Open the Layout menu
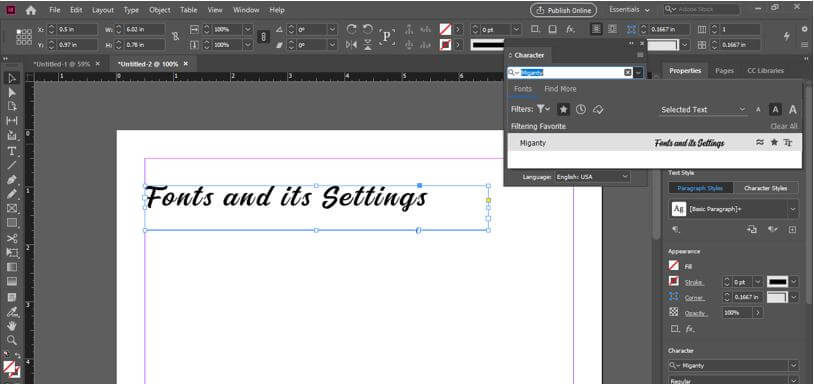814x384 pixels. pos(103,10)
